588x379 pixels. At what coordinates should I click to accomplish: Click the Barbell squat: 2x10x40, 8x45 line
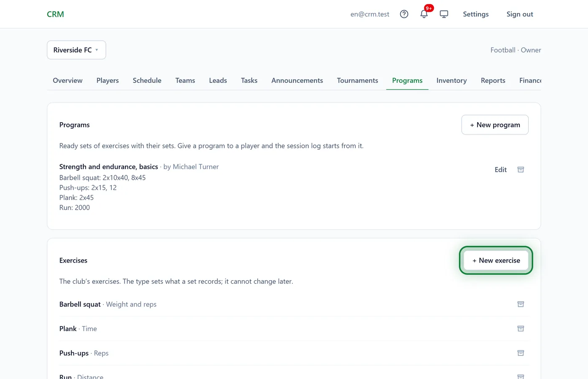click(x=102, y=178)
